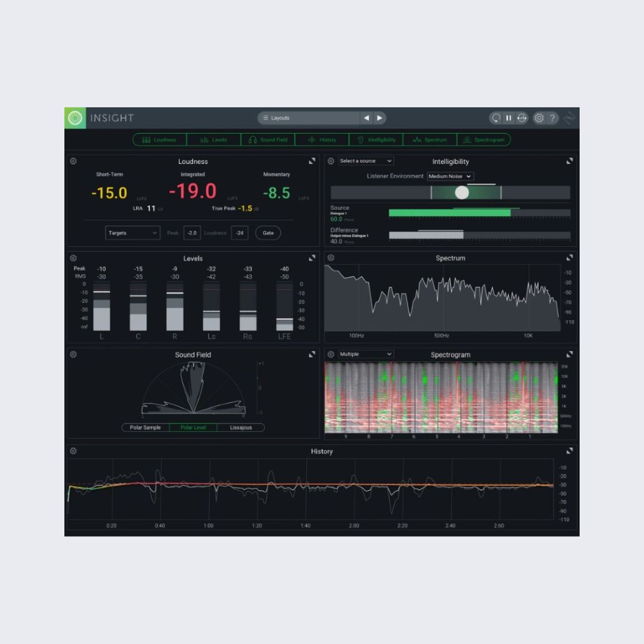Toggle the Loudness module tab
Image resolution: width=644 pixels, height=644 pixels.
[160, 140]
